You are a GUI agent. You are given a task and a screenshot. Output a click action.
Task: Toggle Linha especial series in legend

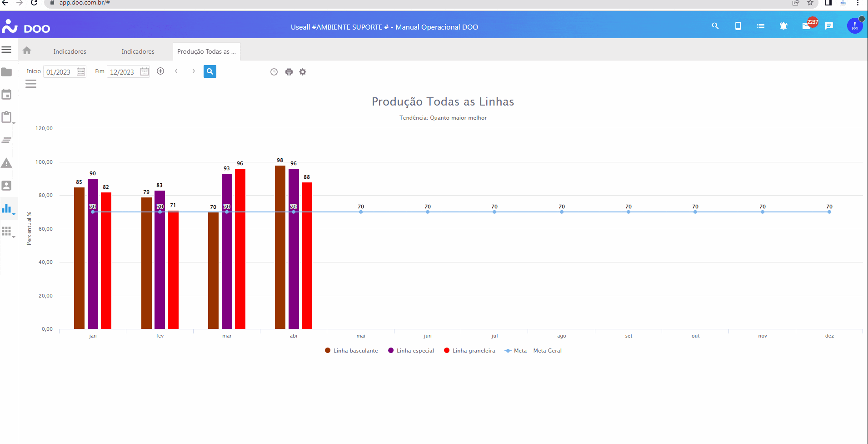coord(411,351)
